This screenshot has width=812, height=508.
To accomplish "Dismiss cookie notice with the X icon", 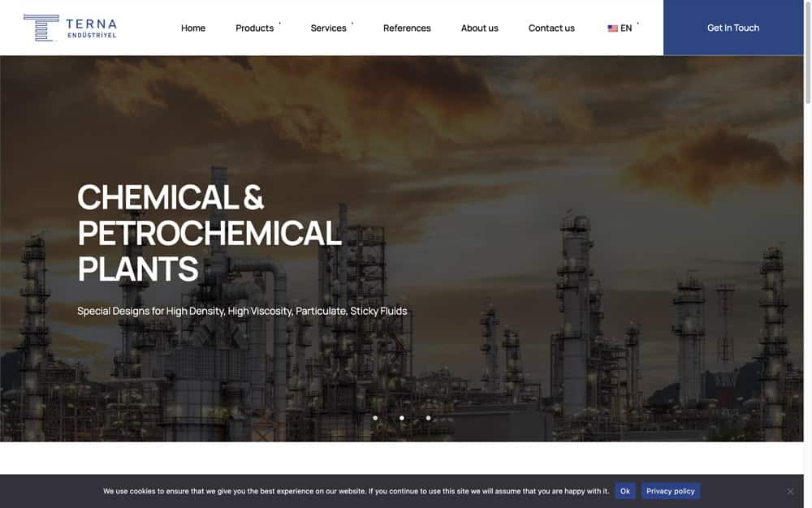I will 790,491.
